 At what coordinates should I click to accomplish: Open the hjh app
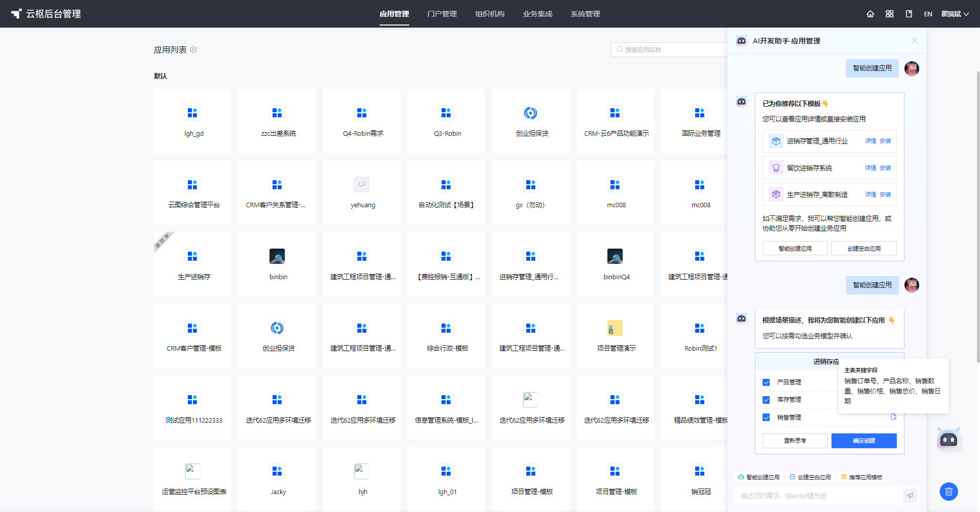(x=362, y=479)
